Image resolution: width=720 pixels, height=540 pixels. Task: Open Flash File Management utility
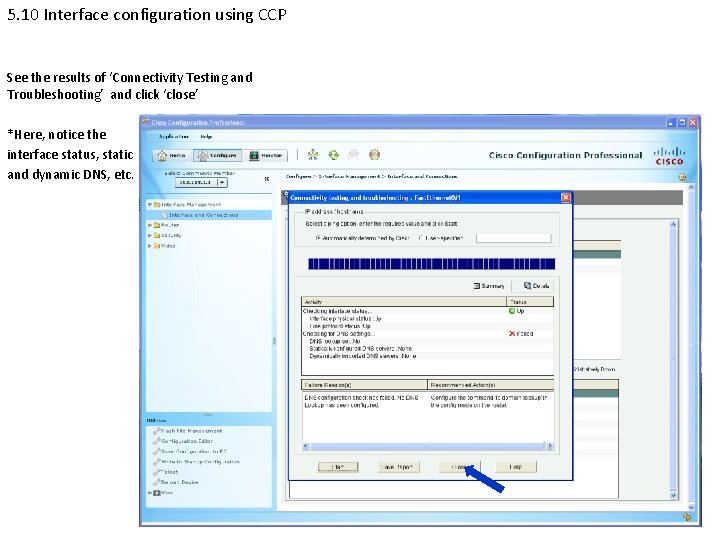[x=188, y=431]
